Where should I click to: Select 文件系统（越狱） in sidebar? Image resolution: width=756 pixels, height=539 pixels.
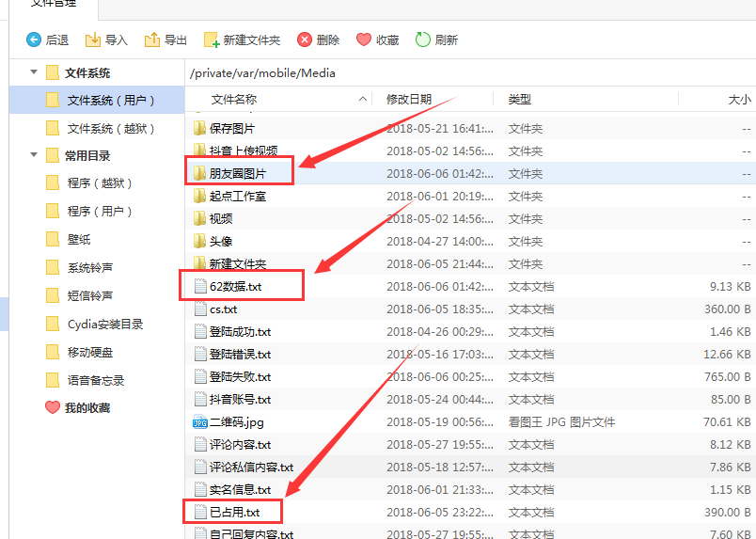click(111, 128)
